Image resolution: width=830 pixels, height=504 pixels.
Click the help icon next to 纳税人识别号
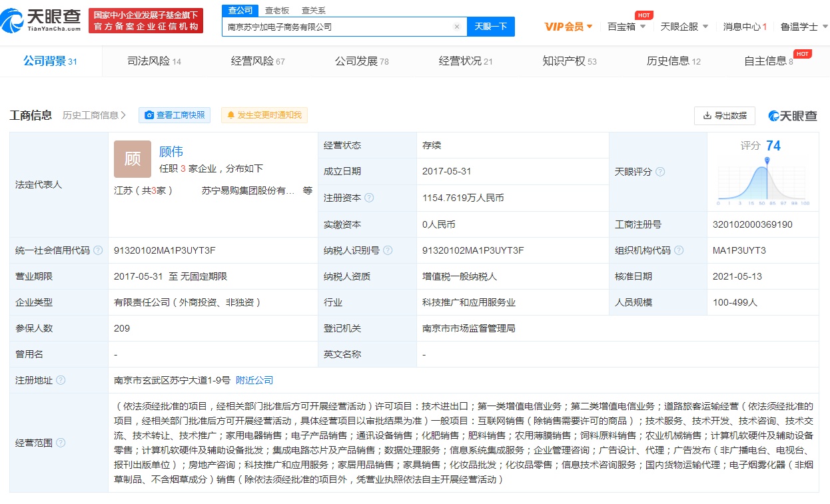click(388, 250)
